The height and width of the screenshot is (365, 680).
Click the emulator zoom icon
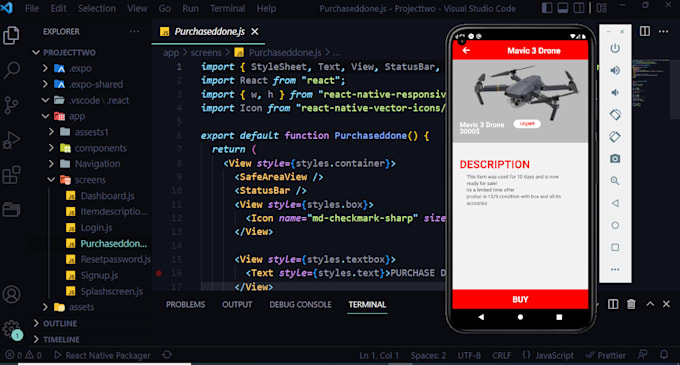615,181
